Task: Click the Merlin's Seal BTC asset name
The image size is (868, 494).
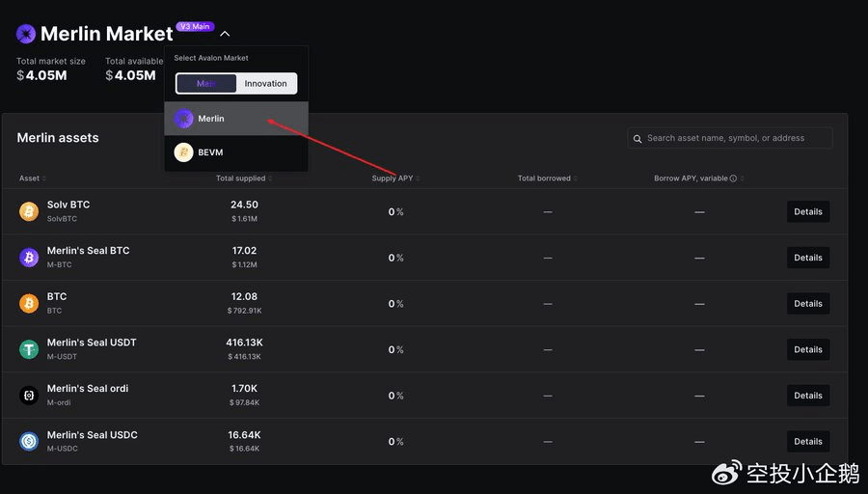Action: (x=88, y=250)
